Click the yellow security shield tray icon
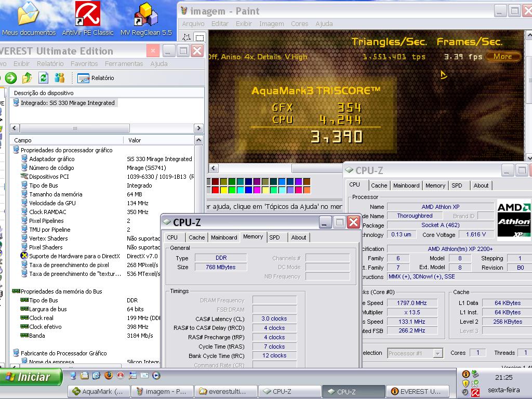This screenshot has height=399, width=532. coord(466,383)
